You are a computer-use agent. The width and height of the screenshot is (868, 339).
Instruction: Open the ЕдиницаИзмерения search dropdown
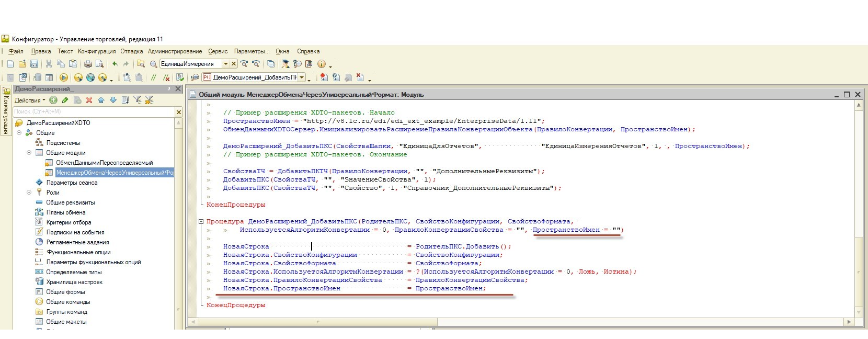[226, 64]
